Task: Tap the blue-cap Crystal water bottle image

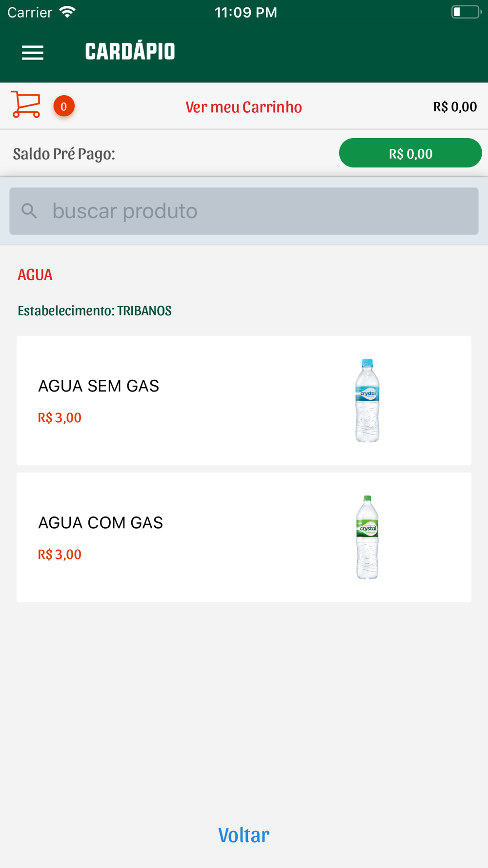Action: (x=367, y=400)
